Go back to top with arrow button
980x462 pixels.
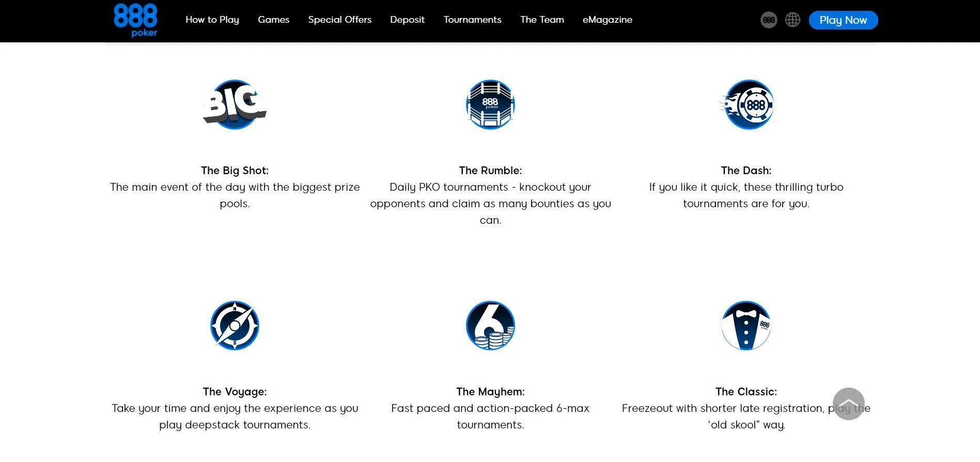(x=848, y=404)
